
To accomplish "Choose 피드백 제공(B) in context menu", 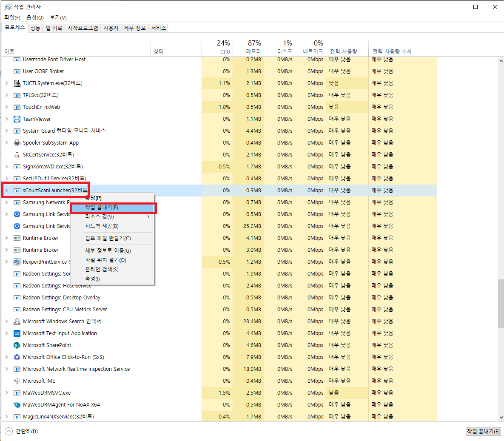I will click(112, 226).
